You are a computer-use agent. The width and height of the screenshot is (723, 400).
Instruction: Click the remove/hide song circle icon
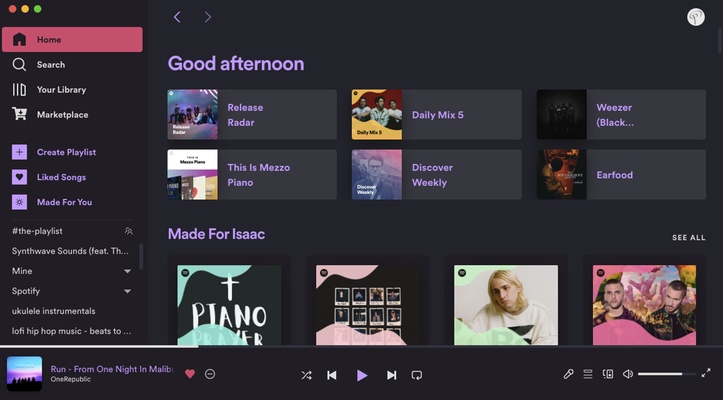point(210,374)
